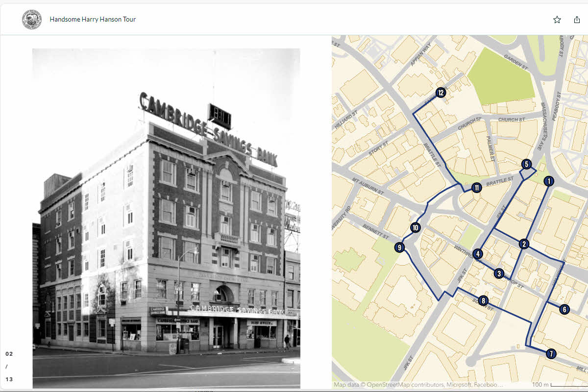Image resolution: width=588 pixels, height=392 pixels.
Task: Click the favorite star icon
Action: tap(557, 20)
